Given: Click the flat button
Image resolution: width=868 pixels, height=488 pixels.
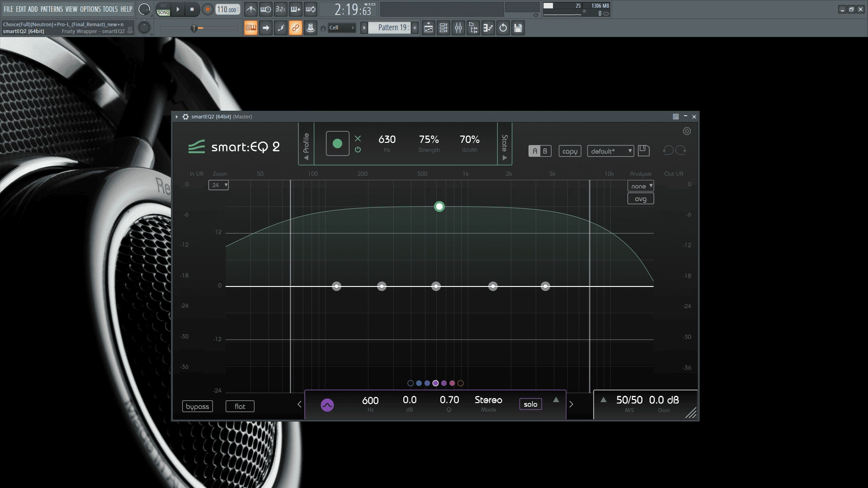Looking at the screenshot, I should pos(240,406).
